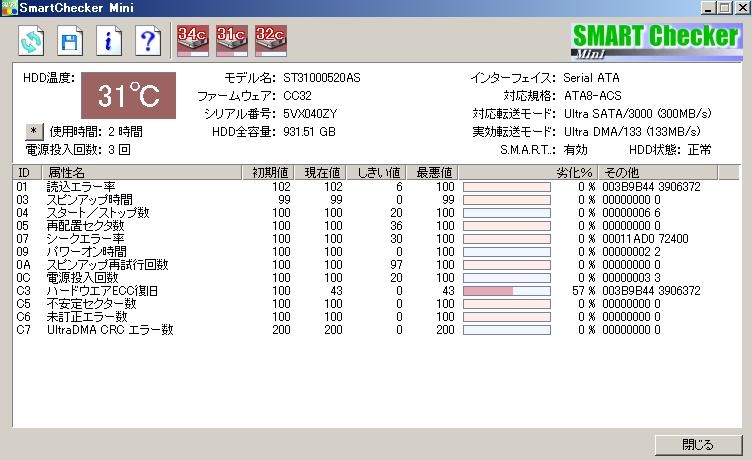Open the help question mark icon
This screenshot has height=460, width=752.
[148, 41]
